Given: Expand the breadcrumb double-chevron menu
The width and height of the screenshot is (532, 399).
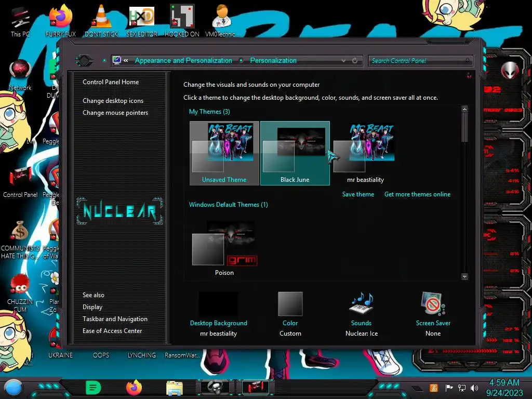Looking at the screenshot, I should [126, 61].
